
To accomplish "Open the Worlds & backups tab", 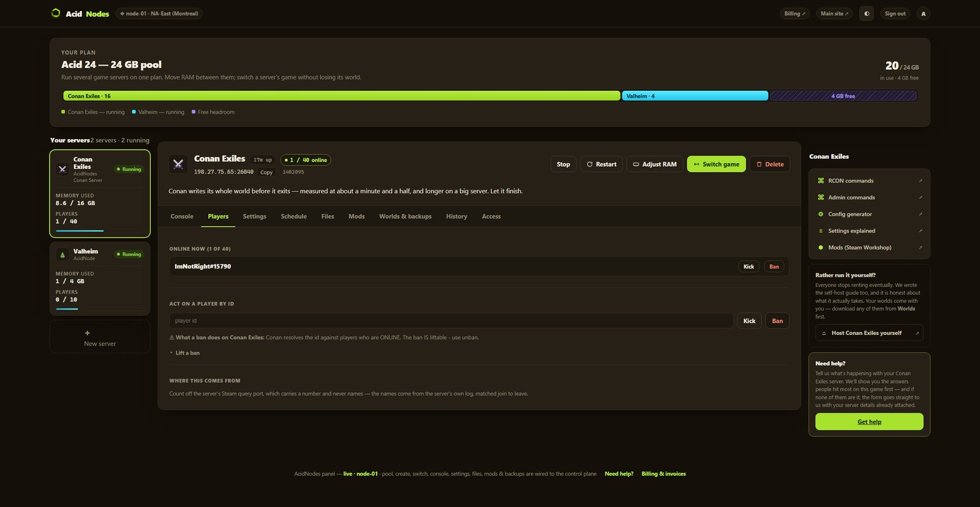I will [405, 216].
